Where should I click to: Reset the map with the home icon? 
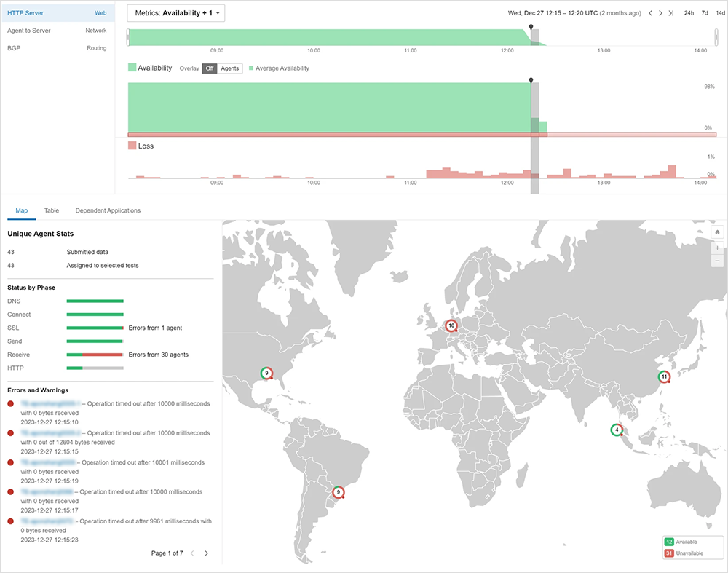point(717,232)
